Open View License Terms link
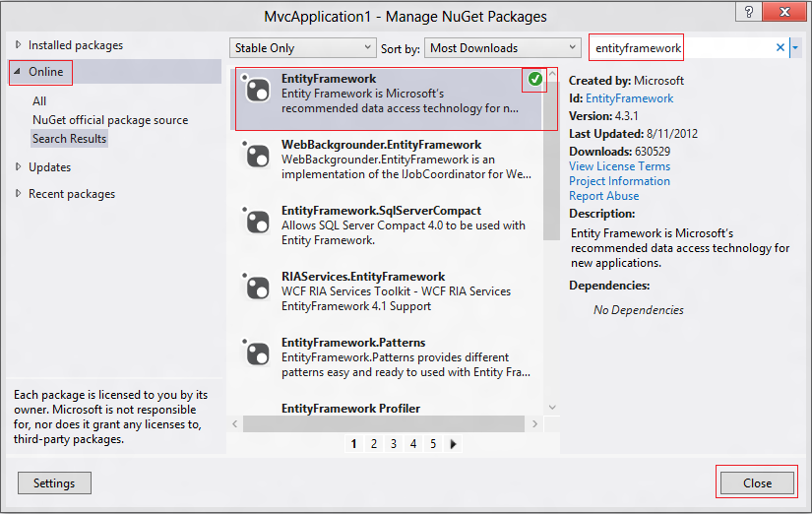The image size is (812, 514). pos(619,166)
